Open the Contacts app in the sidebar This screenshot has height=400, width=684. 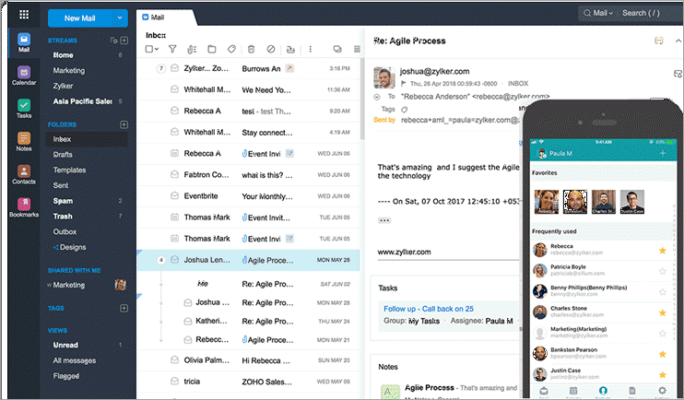point(24,174)
